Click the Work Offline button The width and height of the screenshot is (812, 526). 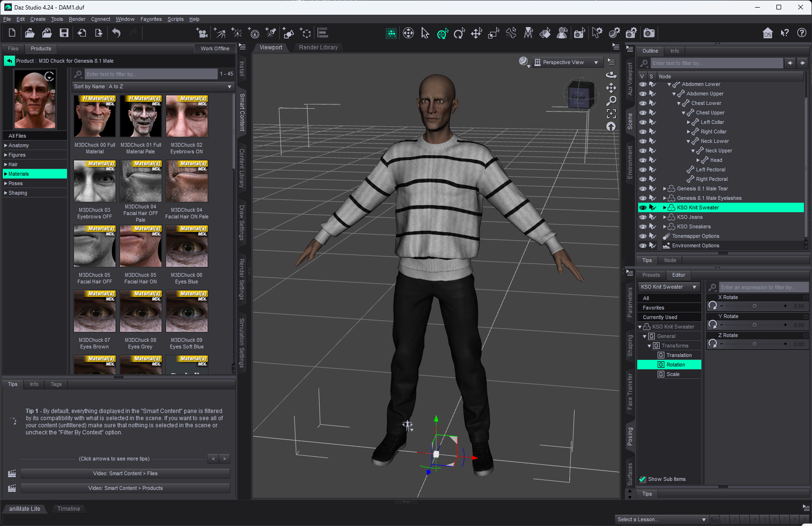click(x=215, y=48)
